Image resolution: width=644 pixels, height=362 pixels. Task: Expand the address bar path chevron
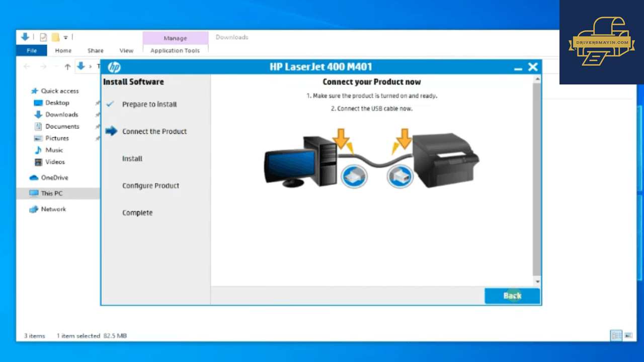coord(91,66)
